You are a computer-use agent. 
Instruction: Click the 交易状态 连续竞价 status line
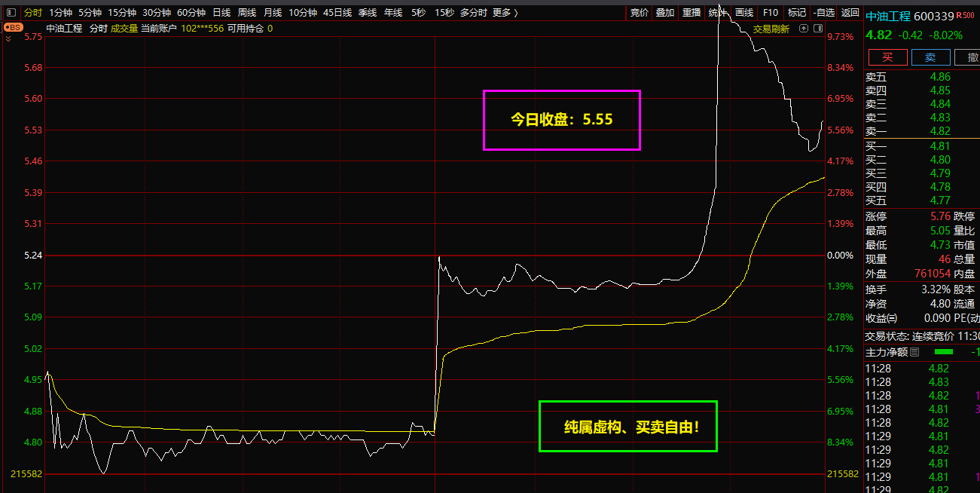pos(922,336)
